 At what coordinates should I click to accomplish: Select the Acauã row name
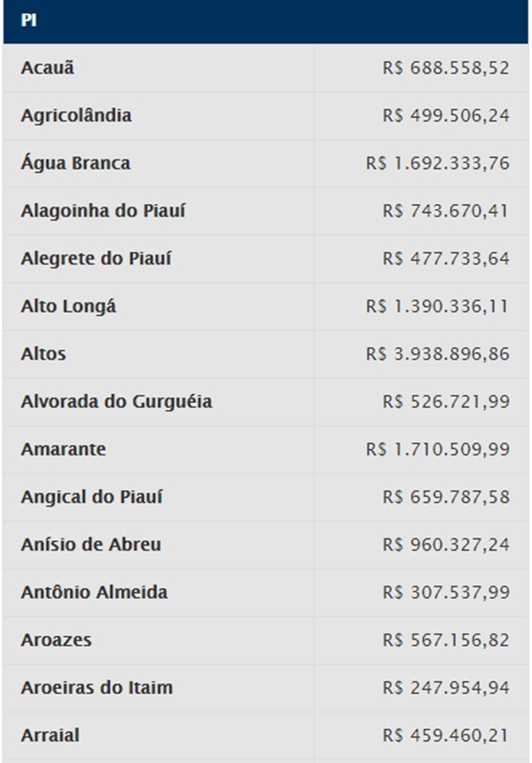pos(48,67)
